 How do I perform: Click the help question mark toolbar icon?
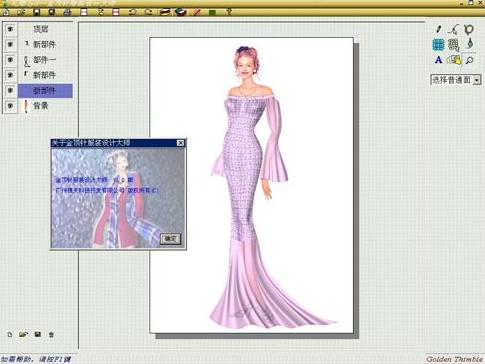tap(229, 12)
